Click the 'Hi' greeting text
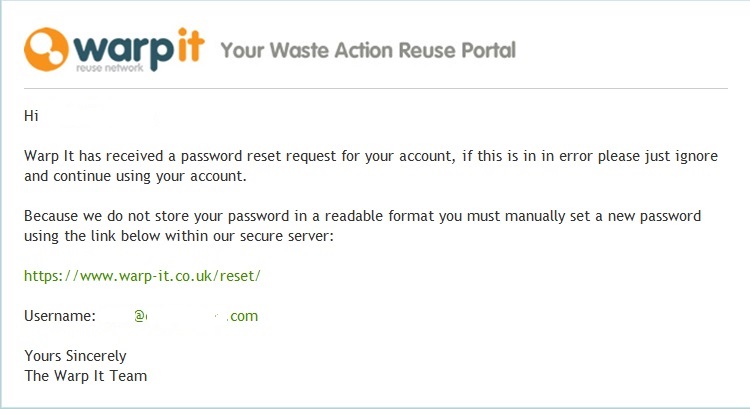Screen dimensions: 750x409 (31, 116)
